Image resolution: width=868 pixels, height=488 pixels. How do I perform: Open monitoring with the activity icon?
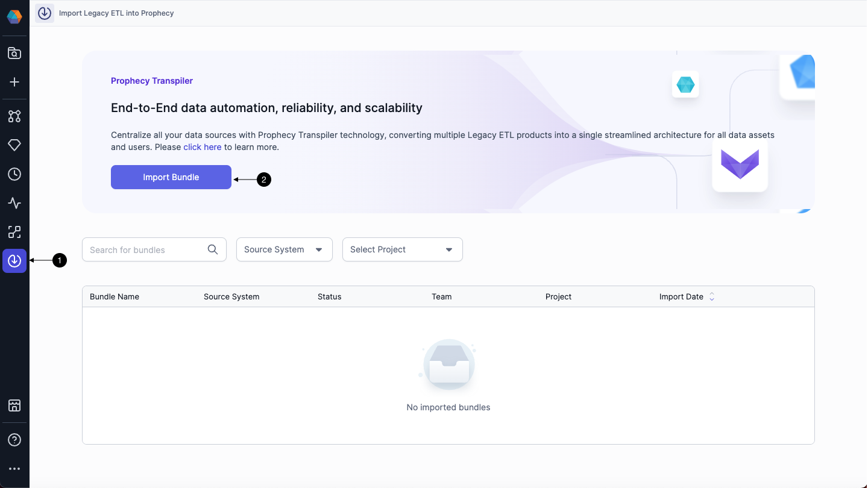[14, 203]
